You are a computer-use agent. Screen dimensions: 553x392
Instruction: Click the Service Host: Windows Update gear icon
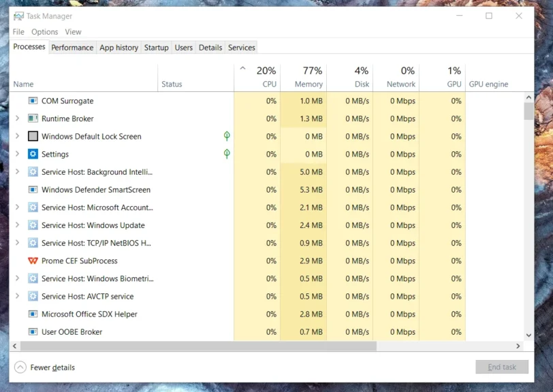(33, 225)
